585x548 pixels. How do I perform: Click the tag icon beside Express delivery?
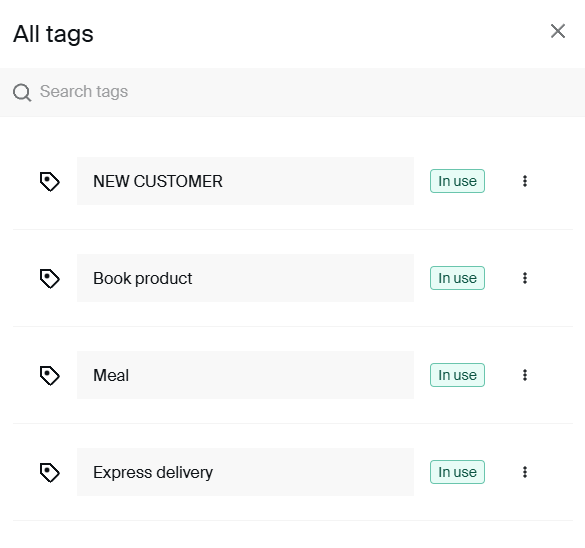click(50, 472)
